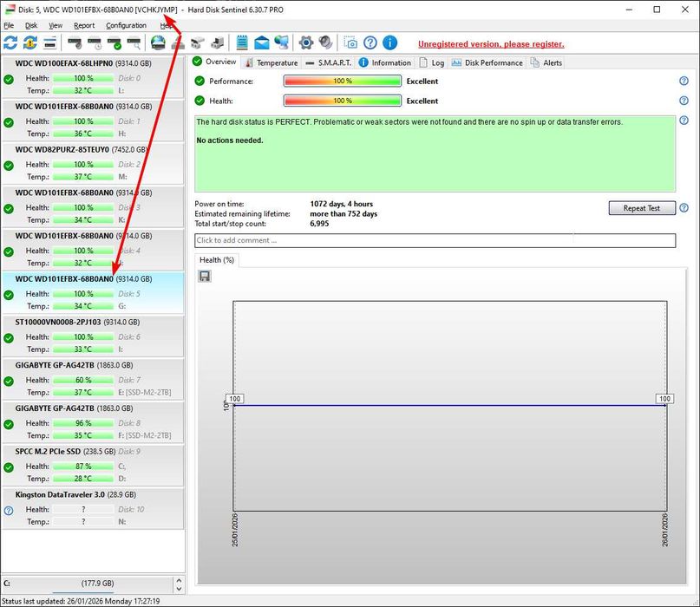Open the File menu
The width and height of the screenshot is (700, 607).
point(9,25)
